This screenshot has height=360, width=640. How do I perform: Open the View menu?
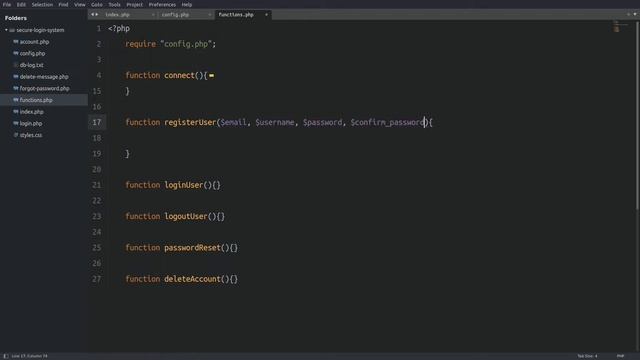click(80, 4)
